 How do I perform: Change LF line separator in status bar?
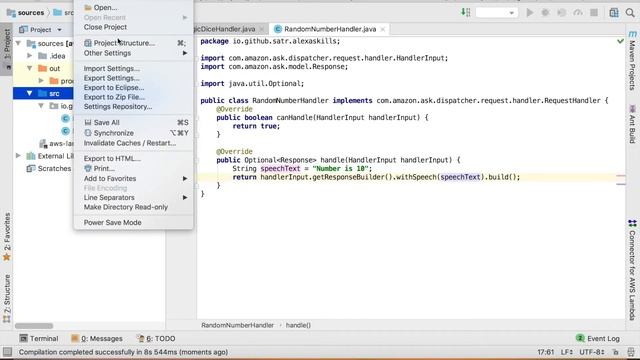click(x=567, y=352)
